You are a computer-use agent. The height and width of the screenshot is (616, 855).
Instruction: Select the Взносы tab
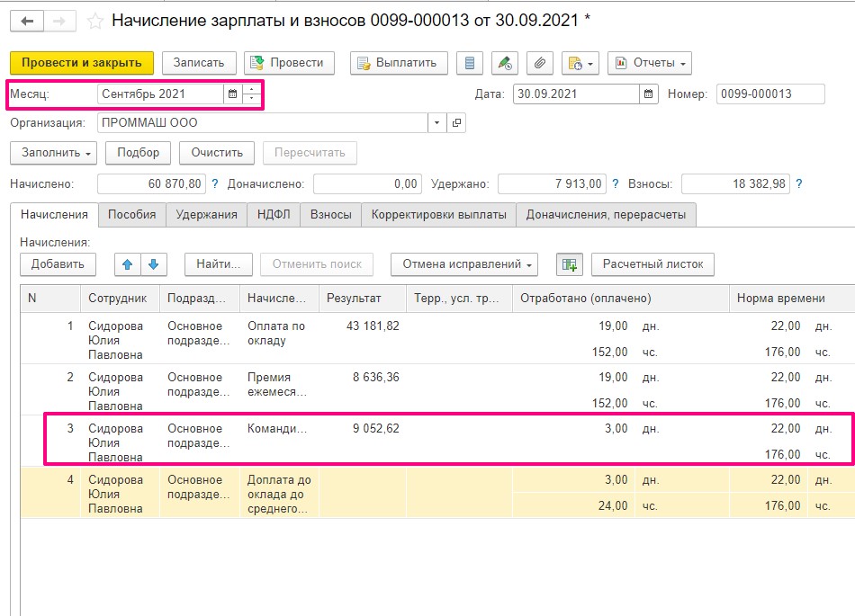pos(331,215)
